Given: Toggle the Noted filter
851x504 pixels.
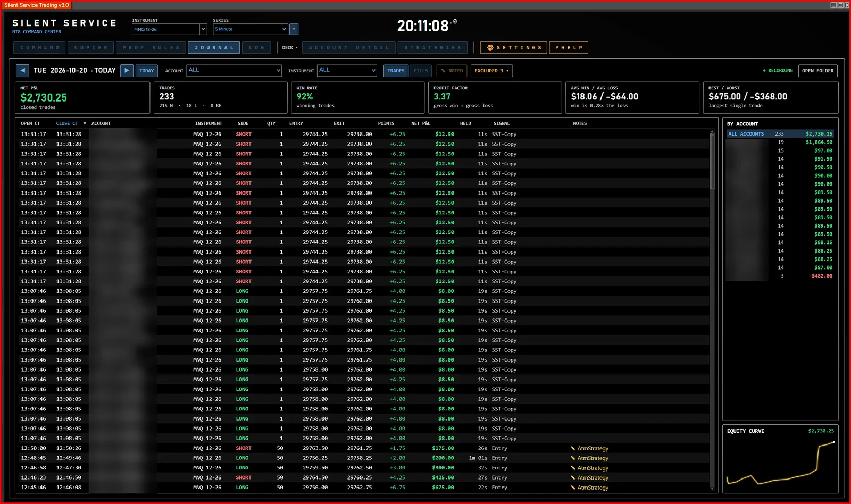Looking at the screenshot, I should [452, 71].
